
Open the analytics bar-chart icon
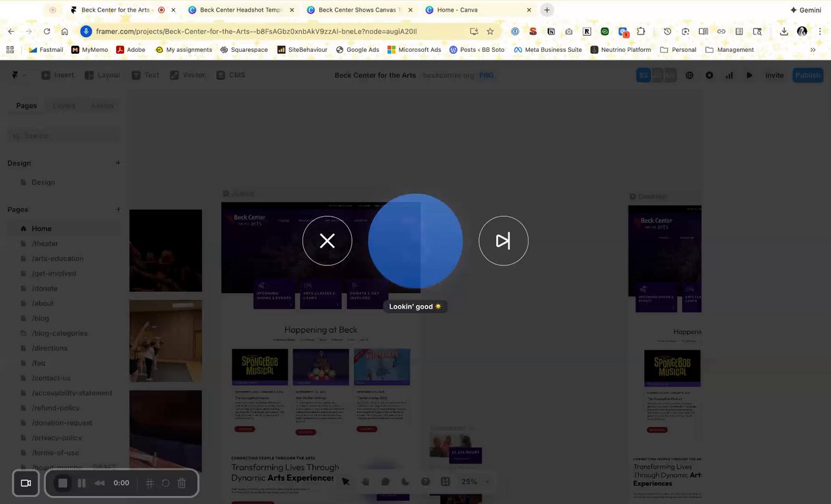729,75
